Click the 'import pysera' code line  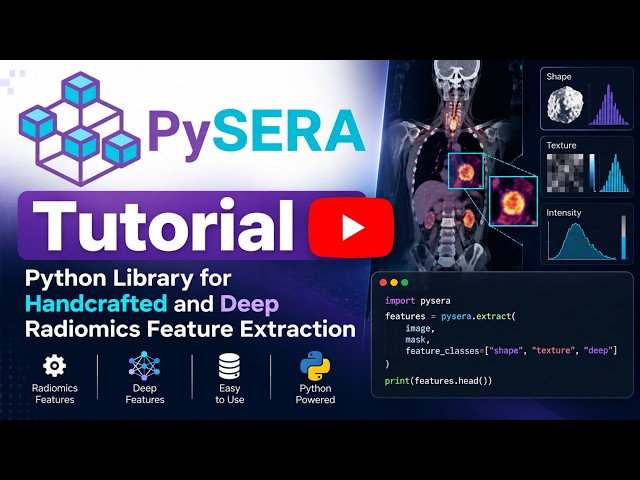point(418,301)
